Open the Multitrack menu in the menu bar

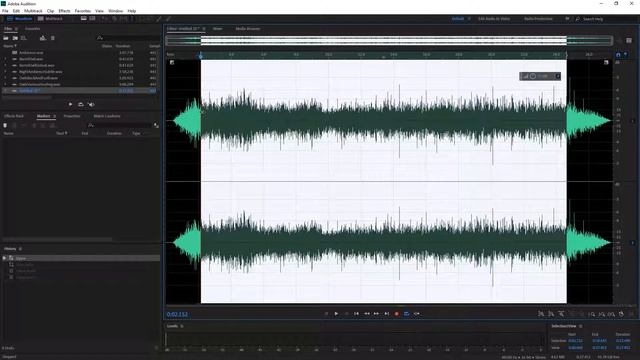point(33,11)
